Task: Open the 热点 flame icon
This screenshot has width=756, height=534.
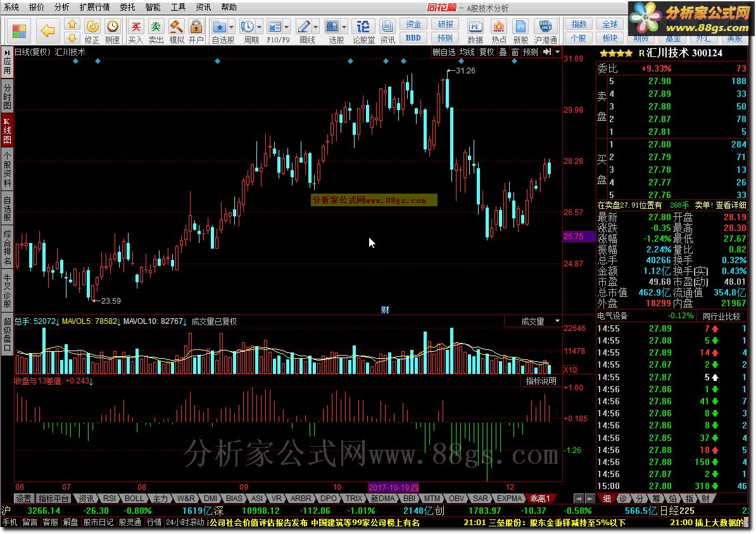Action: [x=498, y=26]
